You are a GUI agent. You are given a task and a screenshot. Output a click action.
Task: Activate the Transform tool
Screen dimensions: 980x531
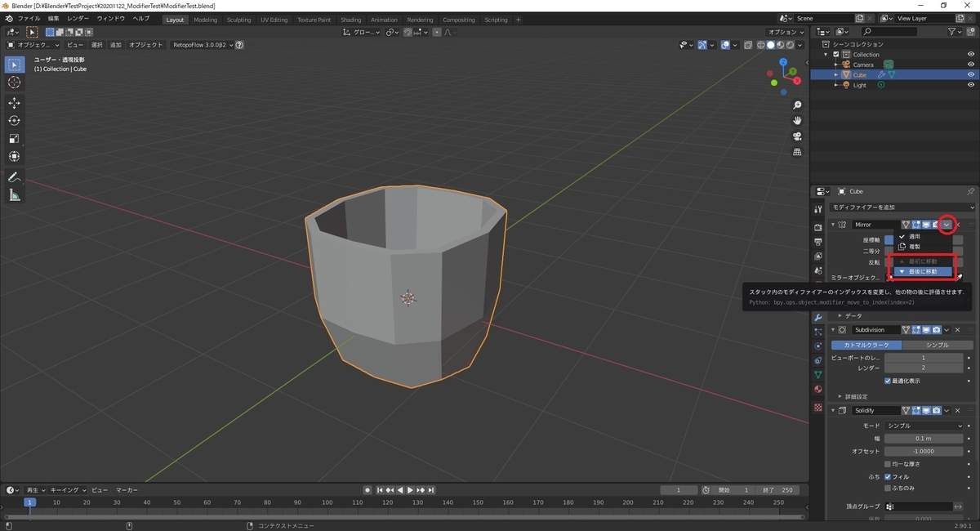click(x=14, y=157)
